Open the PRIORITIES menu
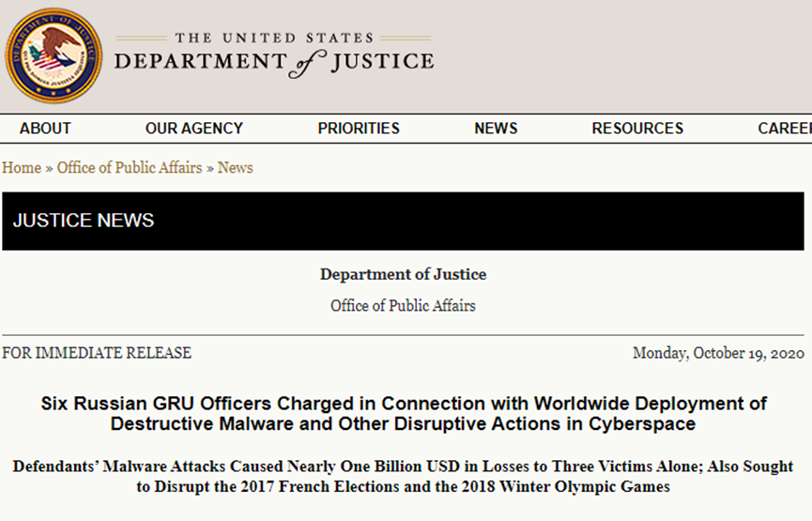Image resolution: width=812 pixels, height=521 pixels. pos(359,129)
